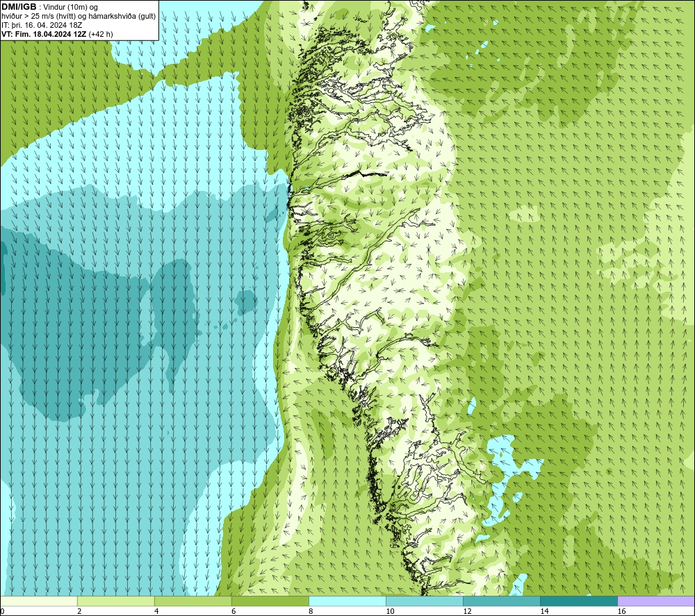Click the DMI/IGB title text
This screenshot has width=695, height=616.
[x=19, y=7]
